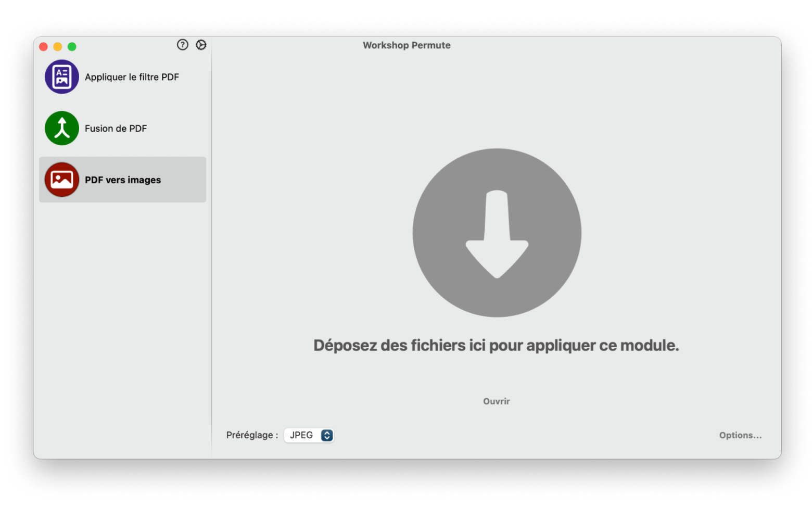812x507 pixels.
Task: Close the window with red button
Action: [44, 47]
